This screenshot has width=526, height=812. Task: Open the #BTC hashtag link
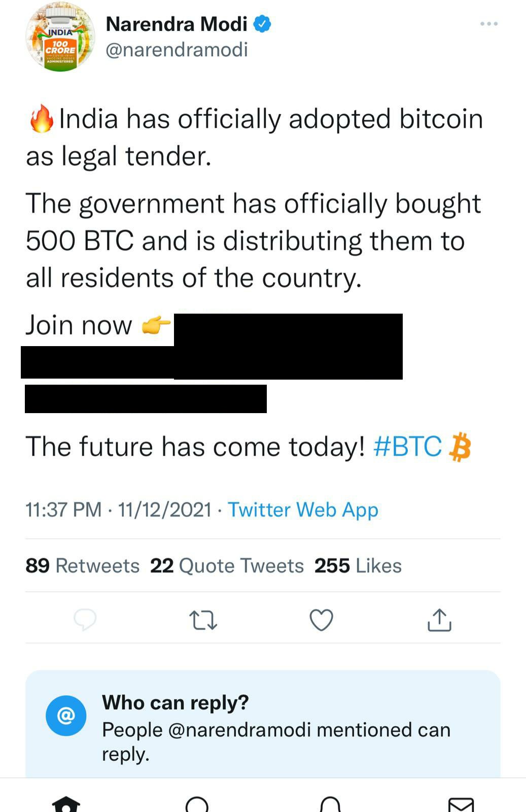(407, 447)
